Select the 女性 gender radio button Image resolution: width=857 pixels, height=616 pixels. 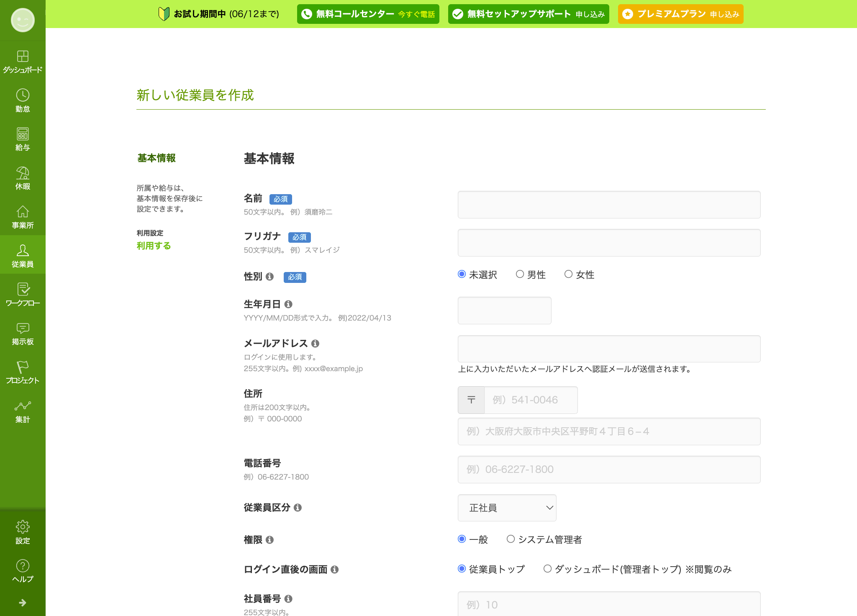pos(568,274)
